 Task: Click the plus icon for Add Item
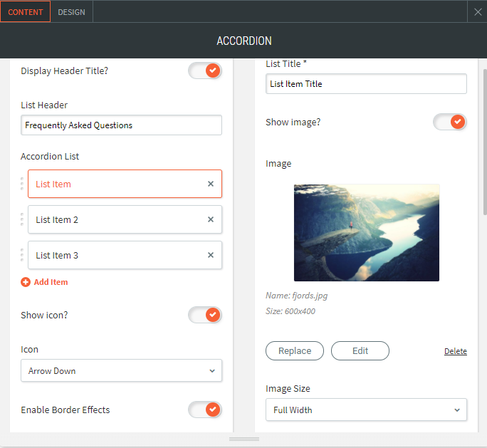pos(26,282)
